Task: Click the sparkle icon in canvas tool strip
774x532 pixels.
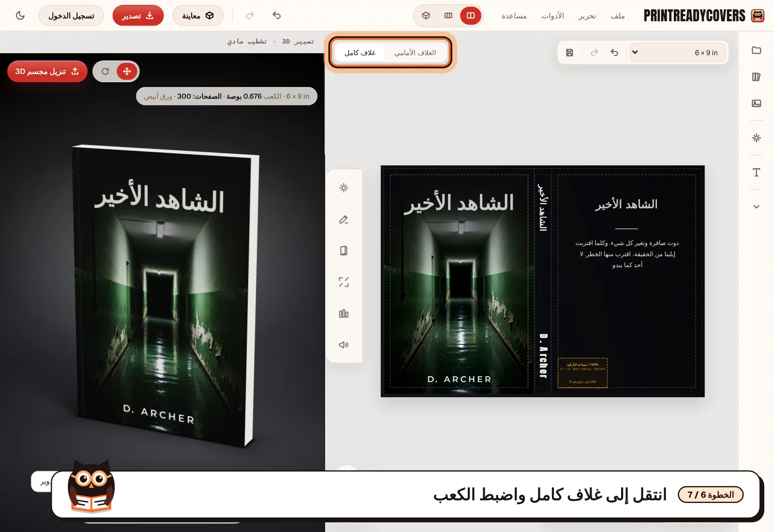Action: tap(344, 188)
